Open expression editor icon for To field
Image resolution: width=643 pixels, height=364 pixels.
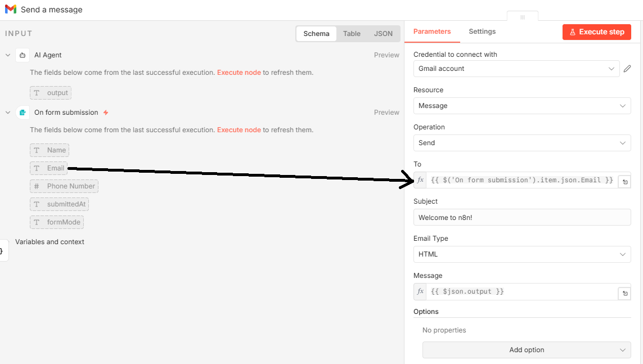624,182
